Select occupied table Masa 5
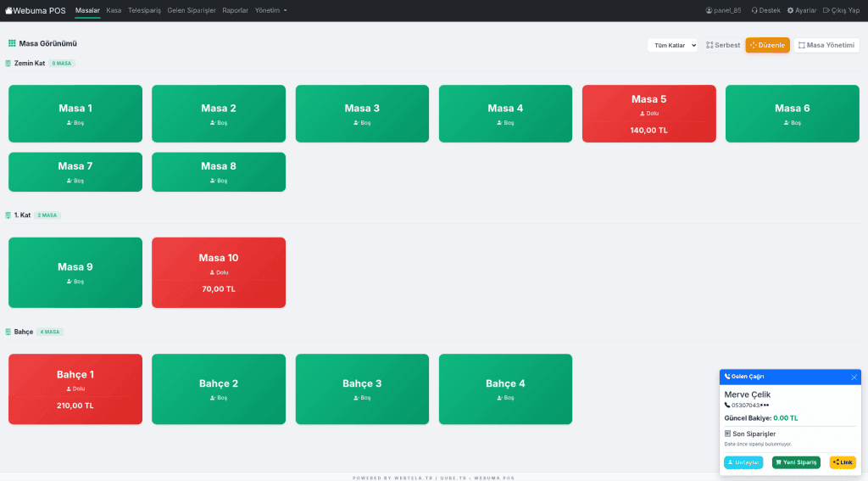Image resolution: width=868 pixels, height=481 pixels. (648, 113)
